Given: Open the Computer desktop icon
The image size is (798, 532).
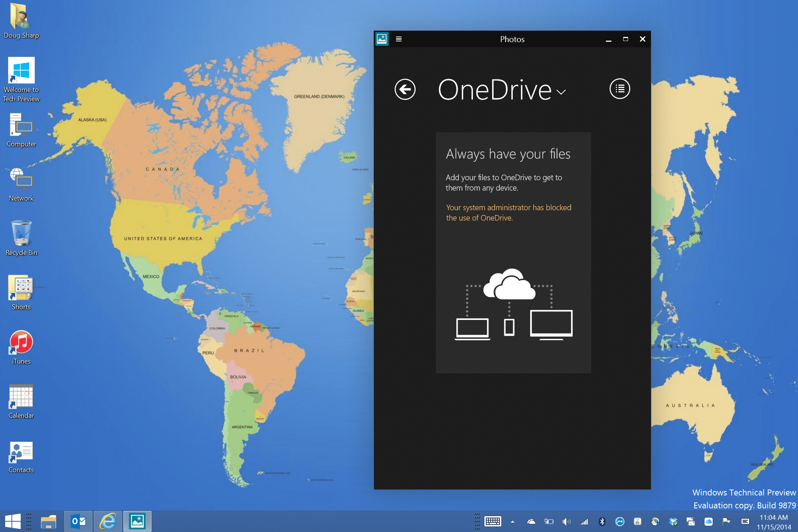Looking at the screenshot, I should pos(21,130).
